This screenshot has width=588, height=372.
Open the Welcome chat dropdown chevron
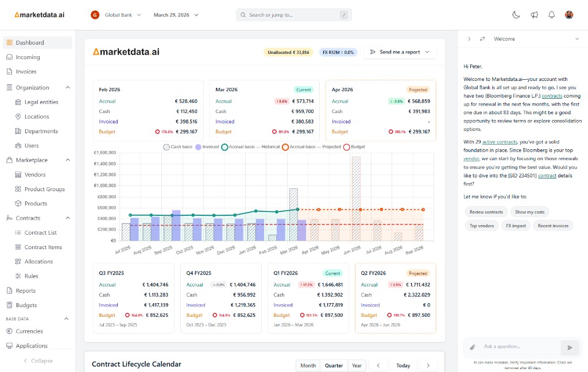pyautogui.click(x=577, y=38)
